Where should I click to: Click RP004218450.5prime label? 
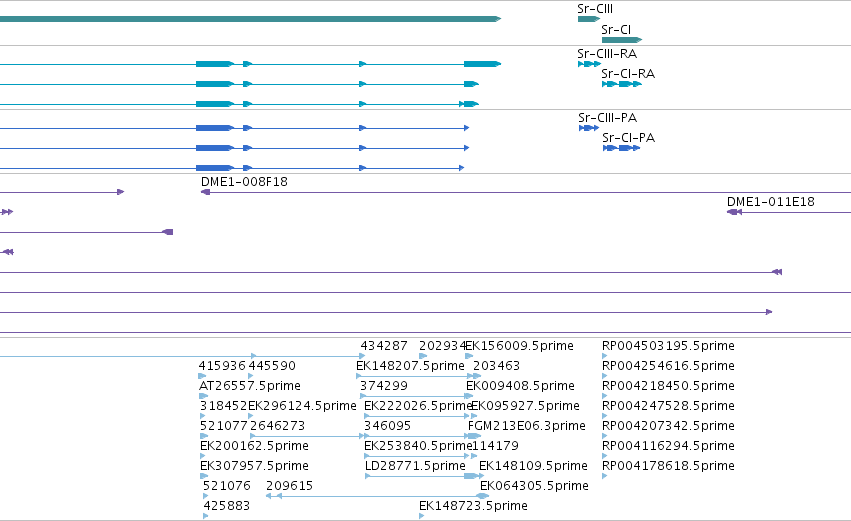(668, 386)
